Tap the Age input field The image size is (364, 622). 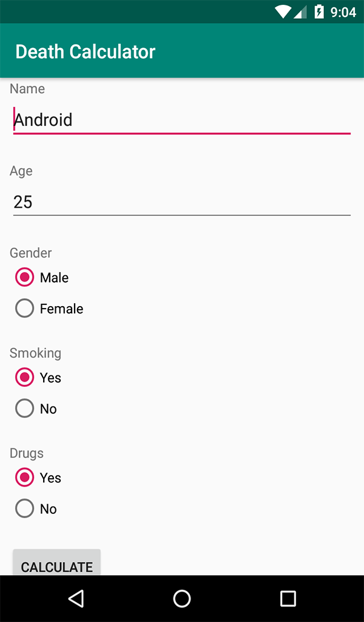[x=182, y=202]
